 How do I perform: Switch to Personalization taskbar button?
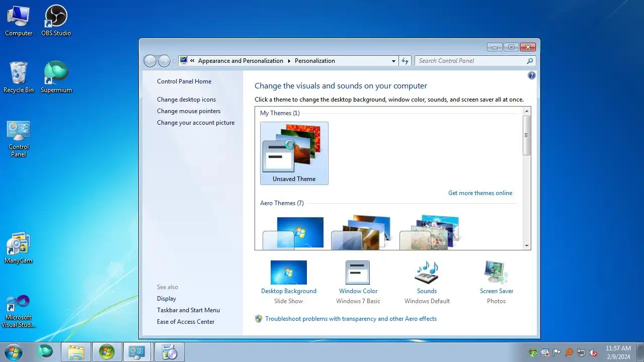[x=137, y=352]
